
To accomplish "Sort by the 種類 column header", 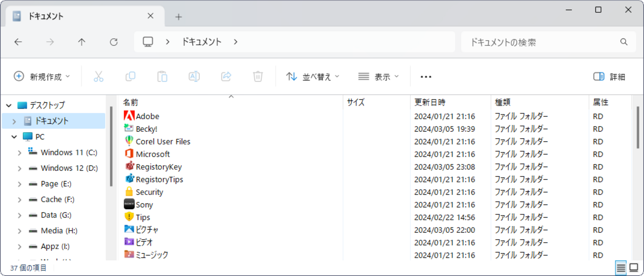I will pyautogui.click(x=539, y=102).
